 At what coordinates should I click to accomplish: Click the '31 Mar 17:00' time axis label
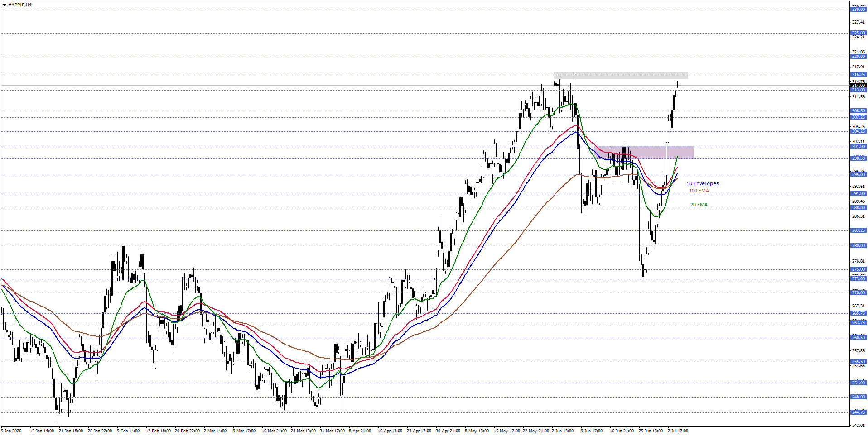[332, 431]
